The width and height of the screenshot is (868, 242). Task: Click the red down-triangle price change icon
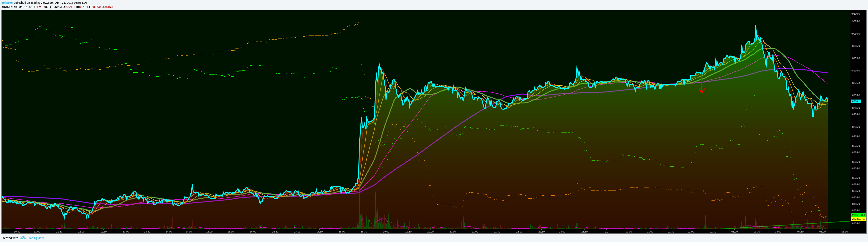(40, 7)
